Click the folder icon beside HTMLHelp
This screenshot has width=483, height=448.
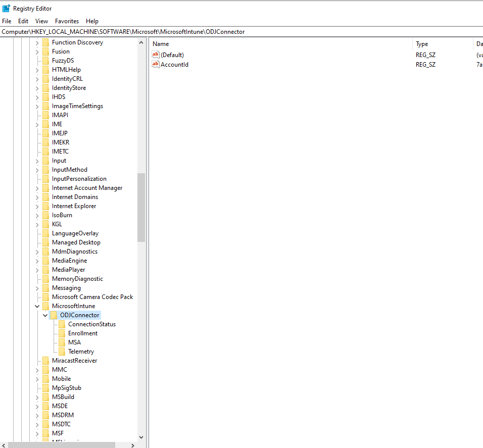point(45,70)
